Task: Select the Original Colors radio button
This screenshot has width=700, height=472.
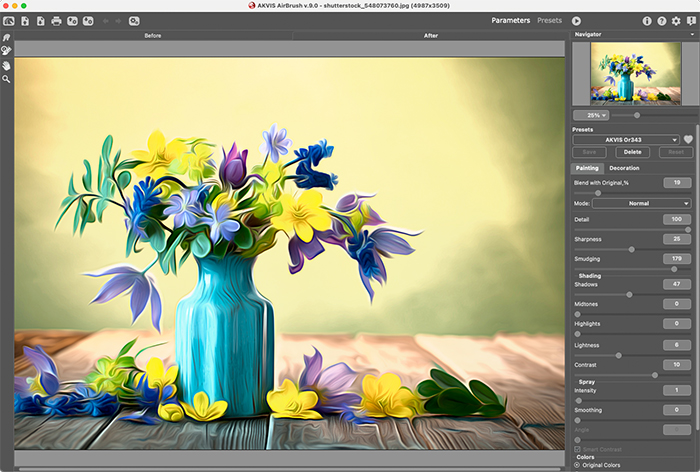Action: point(576,465)
